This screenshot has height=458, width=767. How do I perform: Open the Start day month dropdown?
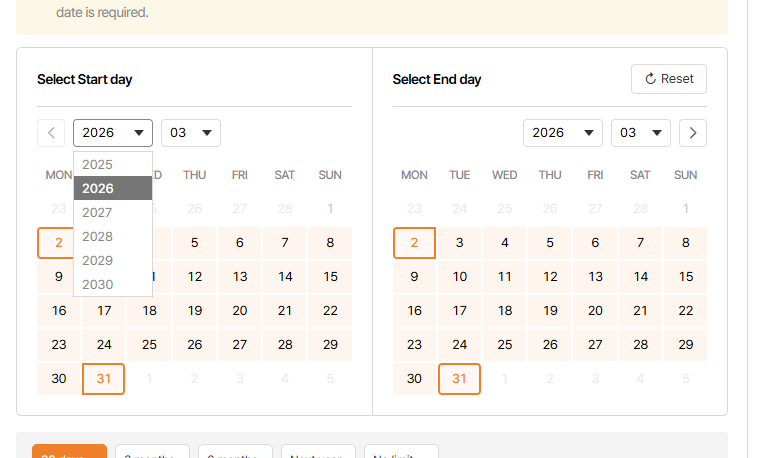[x=191, y=133]
